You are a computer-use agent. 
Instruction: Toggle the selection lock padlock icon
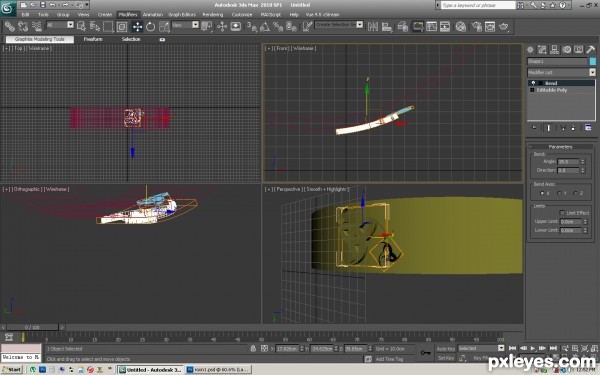click(x=253, y=349)
